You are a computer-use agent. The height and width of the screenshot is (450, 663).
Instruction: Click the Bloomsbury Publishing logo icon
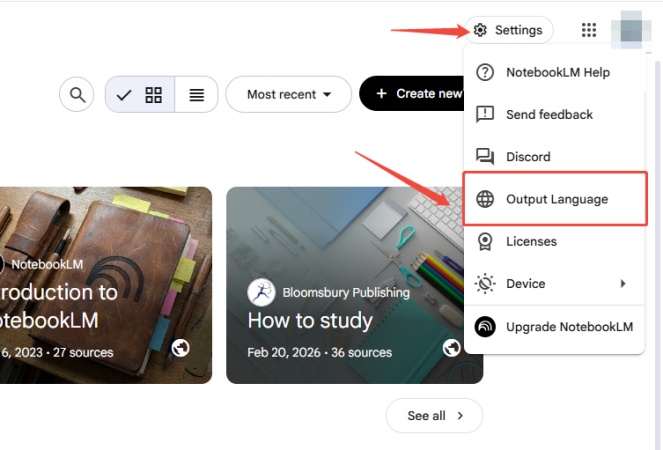pyautogui.click(x=261, y=293)
